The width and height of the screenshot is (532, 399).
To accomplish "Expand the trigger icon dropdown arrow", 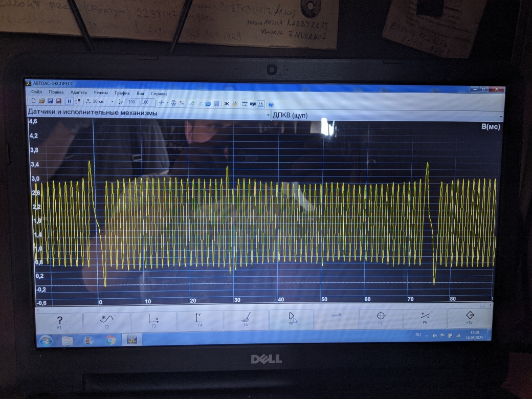I will coord(167,102).
